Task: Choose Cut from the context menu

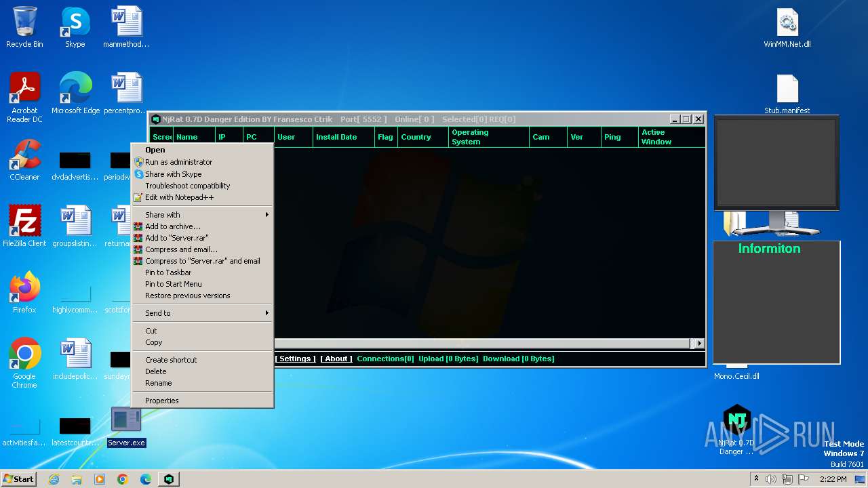Action: (202, 331)
